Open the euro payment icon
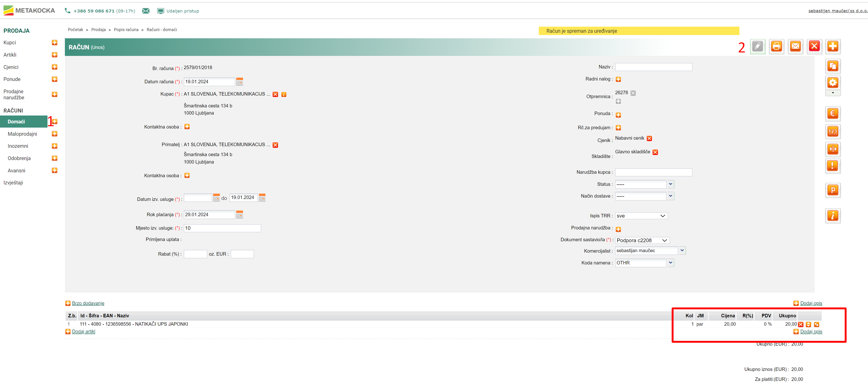 coord(833,114)
